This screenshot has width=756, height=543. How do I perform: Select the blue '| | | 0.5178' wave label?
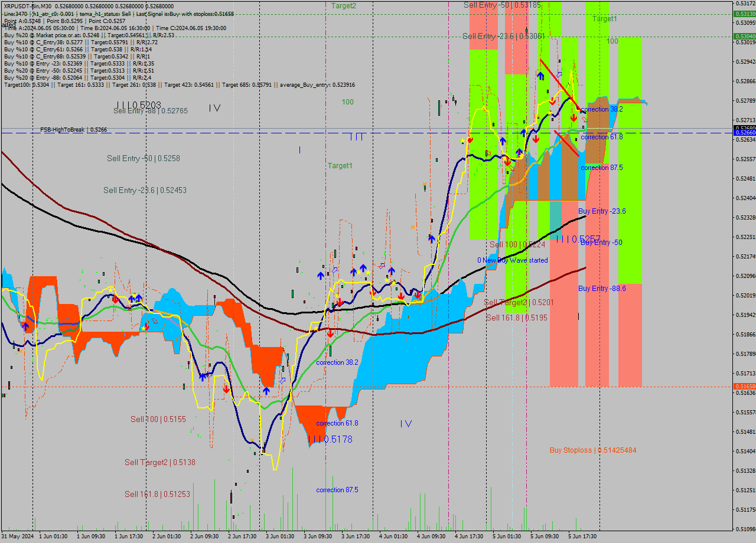pos(330,439)
